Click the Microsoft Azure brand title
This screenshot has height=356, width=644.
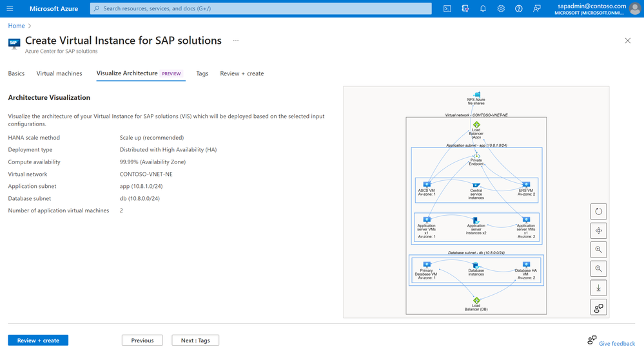point(54,8)
